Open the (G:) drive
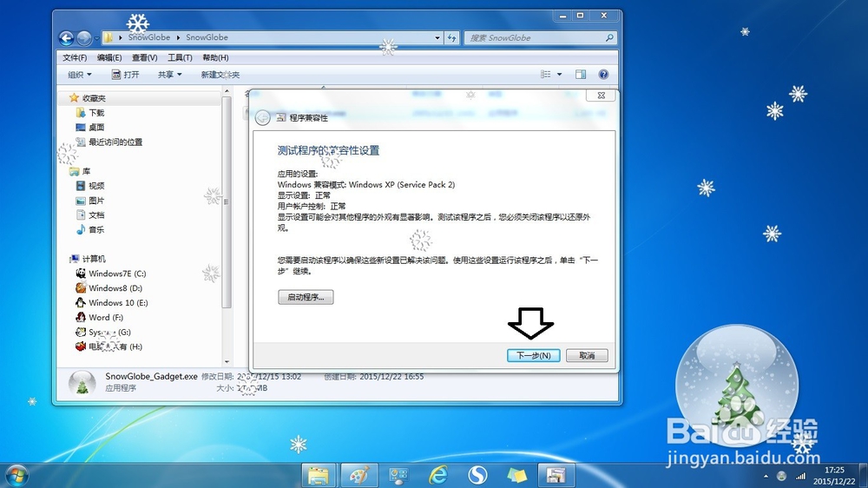This screenshot has height=488, width=868. 109,333
